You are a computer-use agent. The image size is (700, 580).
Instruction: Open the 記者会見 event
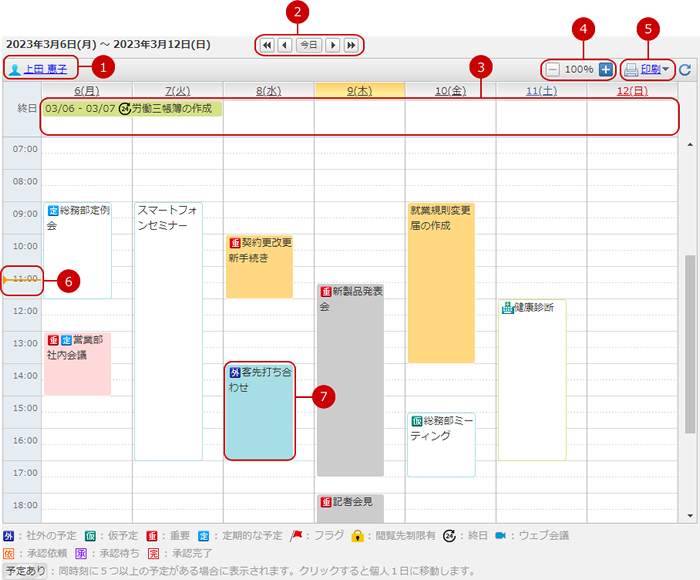tap(350, 509)
